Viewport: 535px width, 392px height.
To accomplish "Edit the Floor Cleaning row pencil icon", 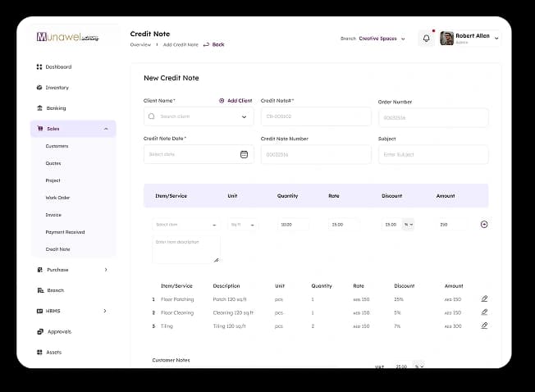I will click(x=484, y=312).
